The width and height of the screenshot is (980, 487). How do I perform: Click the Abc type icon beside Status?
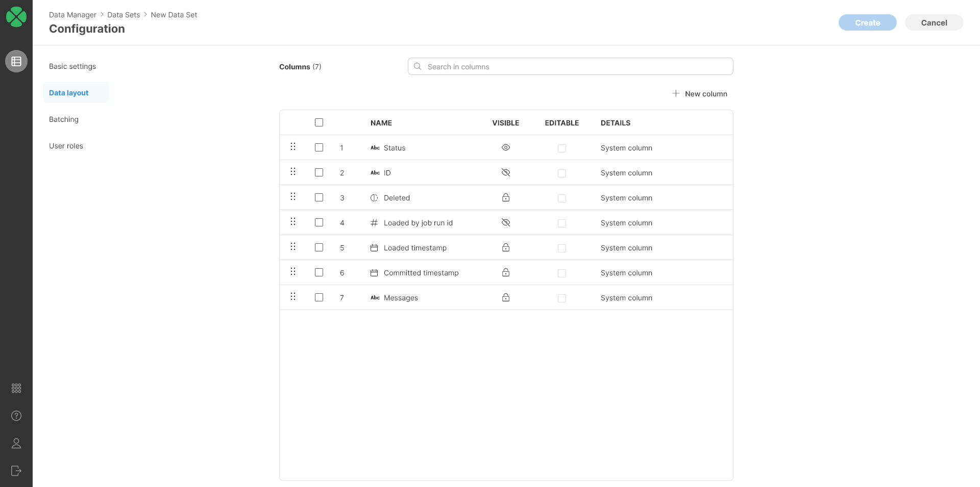tap(375, 147)
